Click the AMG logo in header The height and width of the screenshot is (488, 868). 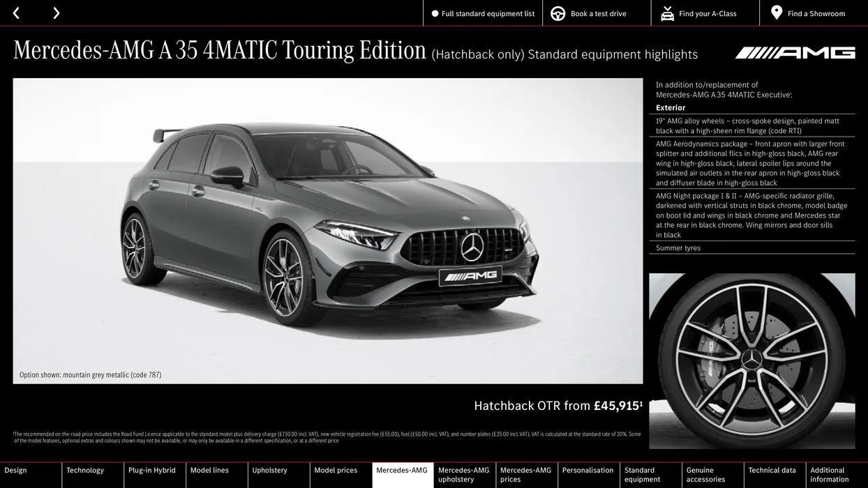click(795, 53)
